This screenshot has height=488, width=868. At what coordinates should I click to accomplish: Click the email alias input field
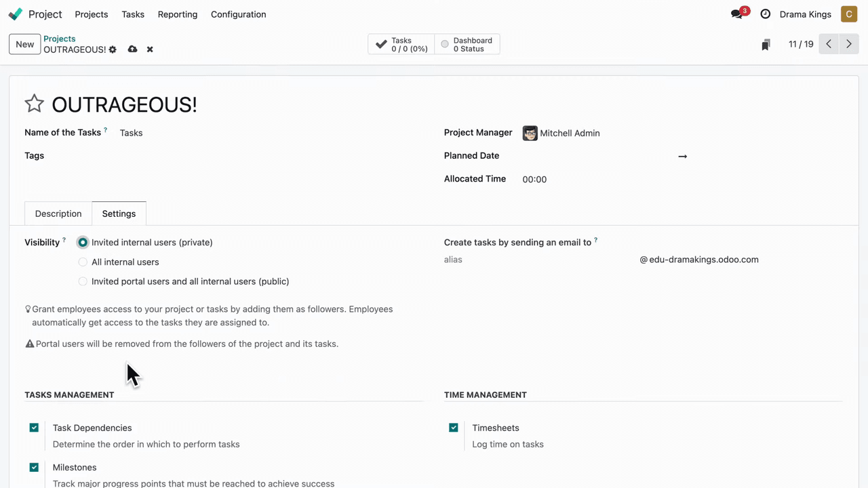click(539, 260)
